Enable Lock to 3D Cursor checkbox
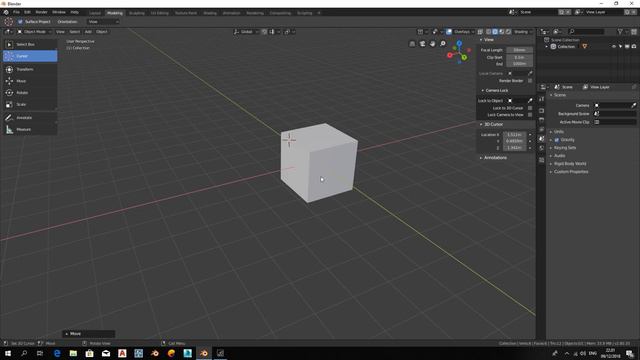The height and width of the screenshot is (360, 640). 530,108
